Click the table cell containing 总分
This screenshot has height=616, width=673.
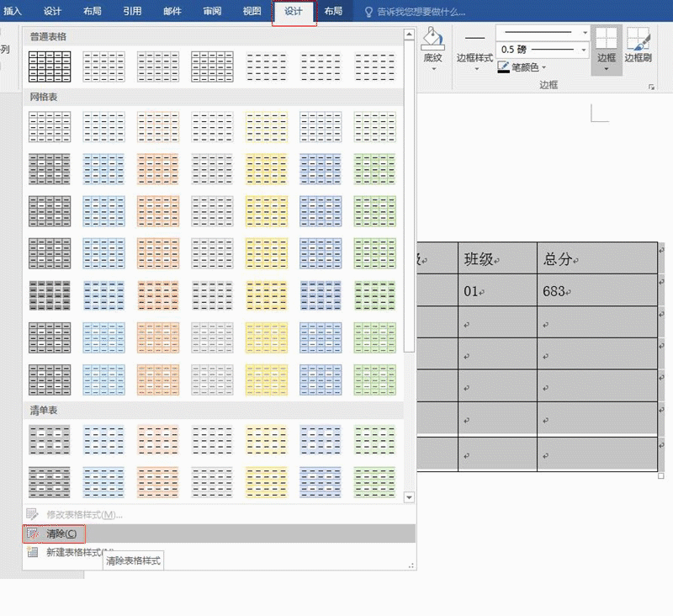(597, 258)
